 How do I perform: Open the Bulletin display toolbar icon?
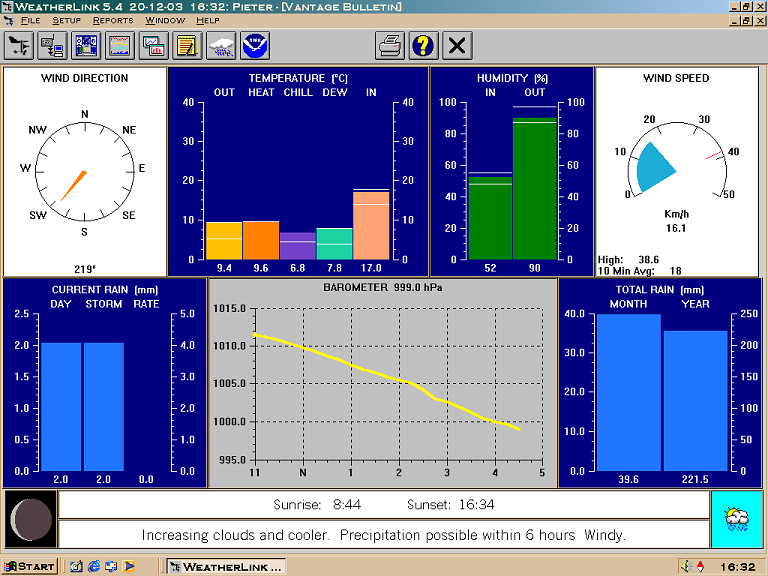click(86, 46)
